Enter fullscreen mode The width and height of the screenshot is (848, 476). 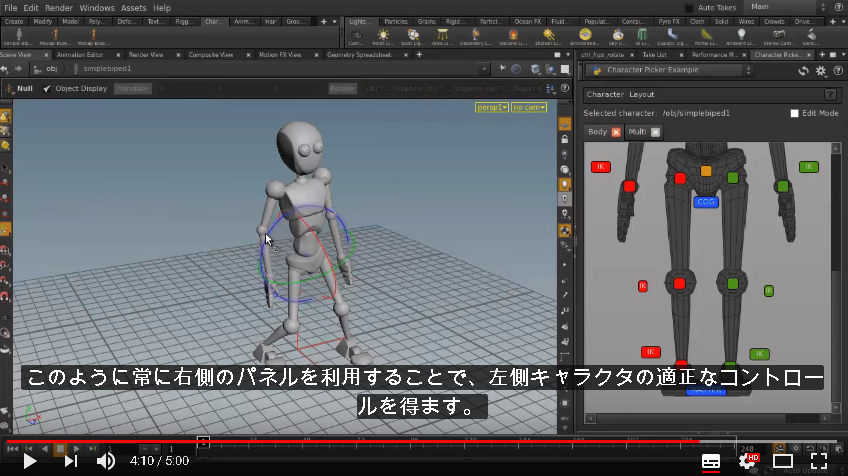tap(819, 461)
